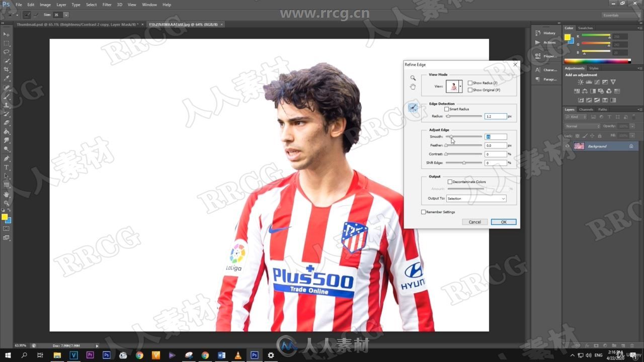Screen dimensions: 644x362
Task: Hide the Background layer with eye icon
Action: coord(568,146)
